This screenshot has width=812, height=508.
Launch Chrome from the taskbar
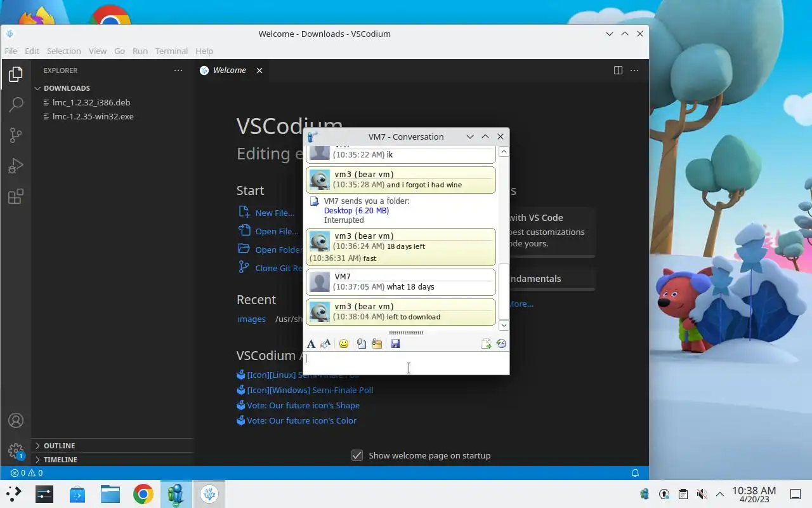(143, 493)
